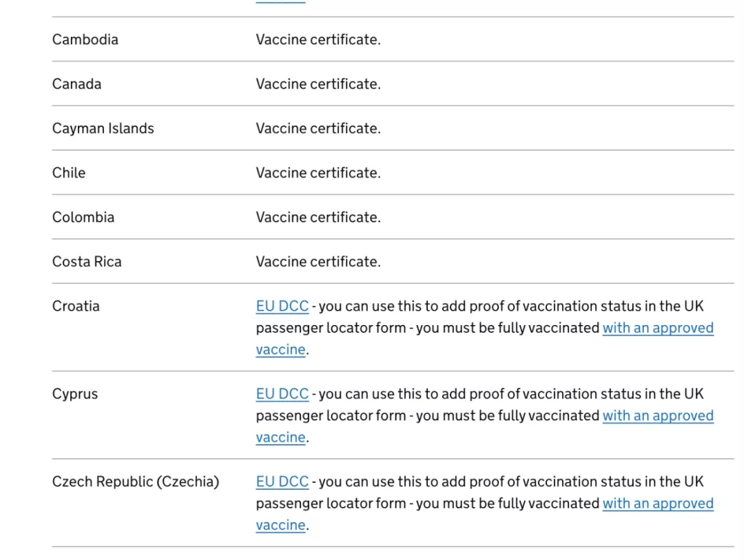Screen dimensions: 744x560
Task: Click 'Vaccine certificate.' text in Cayman Islands row
Action: (x=318, y=128)
